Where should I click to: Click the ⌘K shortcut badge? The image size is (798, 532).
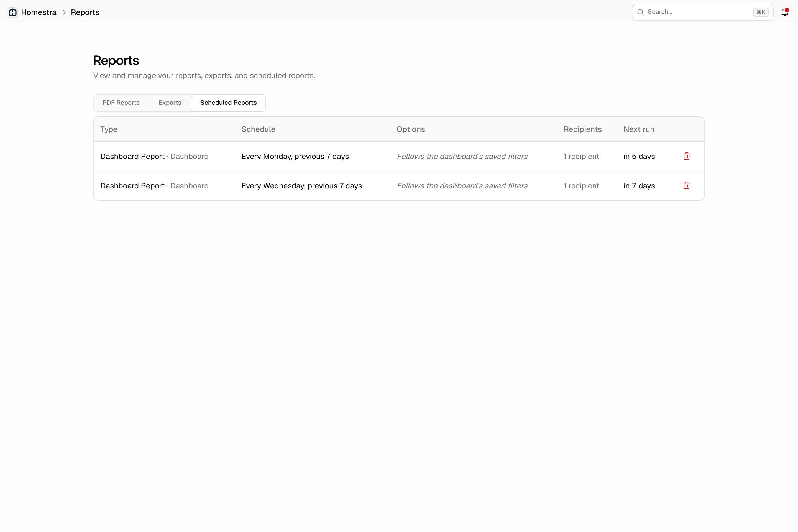tap(761, 12)
